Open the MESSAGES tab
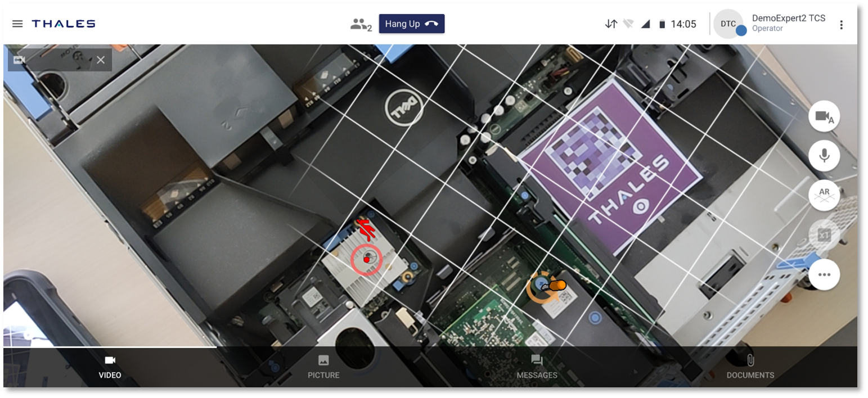This screenshot has height=398, width=868. [x=537, y=367]
